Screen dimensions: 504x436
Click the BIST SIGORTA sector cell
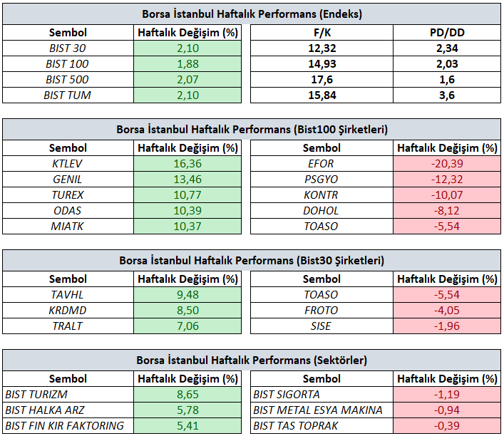pos(322,394)
